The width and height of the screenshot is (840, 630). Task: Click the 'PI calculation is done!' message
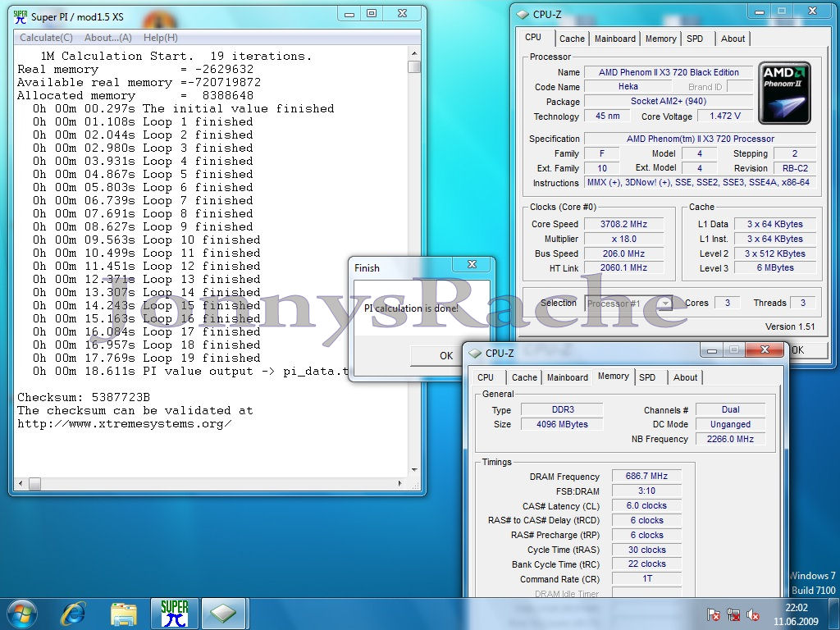click(x=411, y=308)
